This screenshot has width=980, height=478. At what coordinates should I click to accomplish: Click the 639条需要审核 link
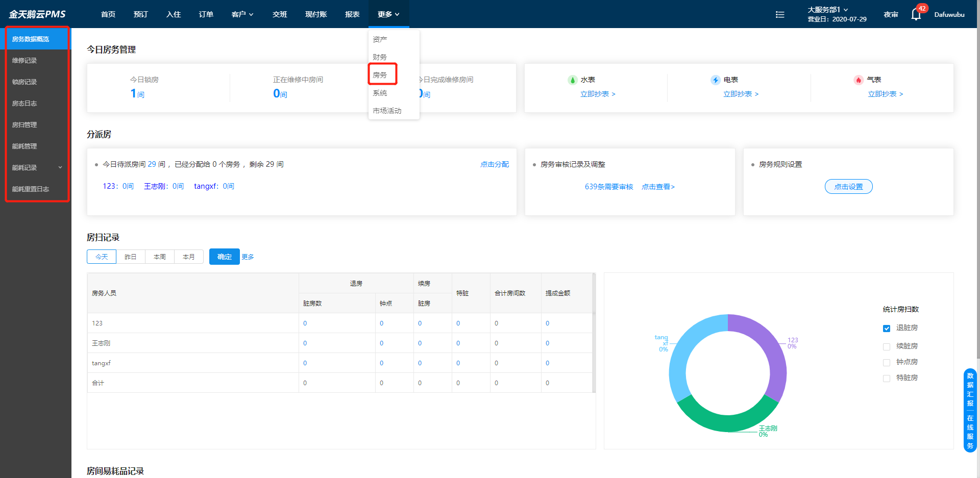[x=609, y=187]
